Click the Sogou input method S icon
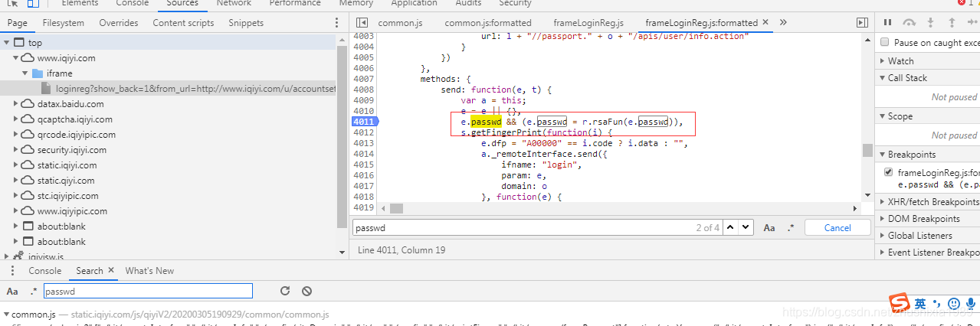Viewport: 980px width, 326px height. click(899, 303)
